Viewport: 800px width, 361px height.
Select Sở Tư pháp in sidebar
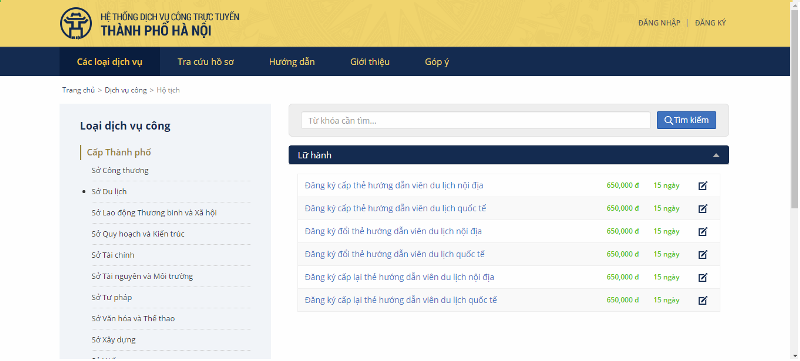(112, 297)
